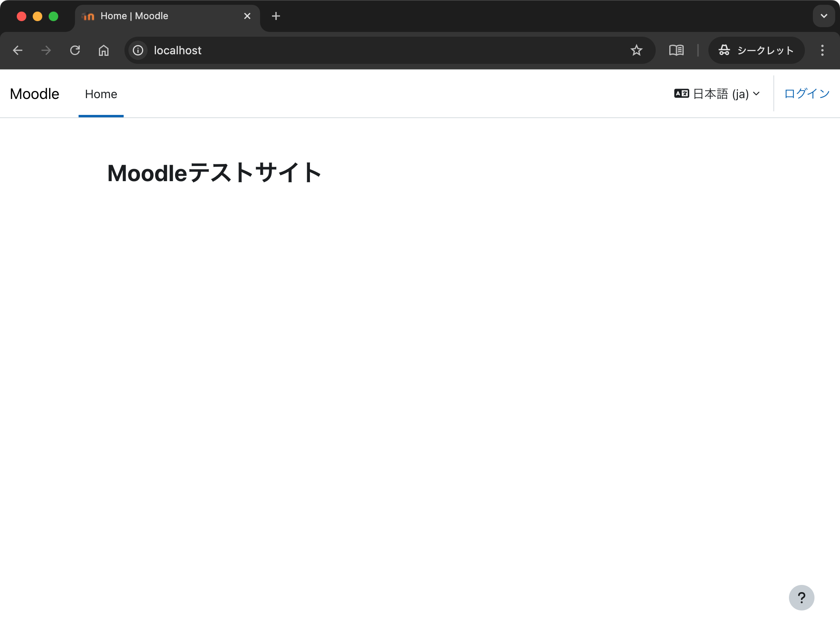This screenshot has height=636, width=840.
Task: Reload the current page
Action: tap(75, 50)
